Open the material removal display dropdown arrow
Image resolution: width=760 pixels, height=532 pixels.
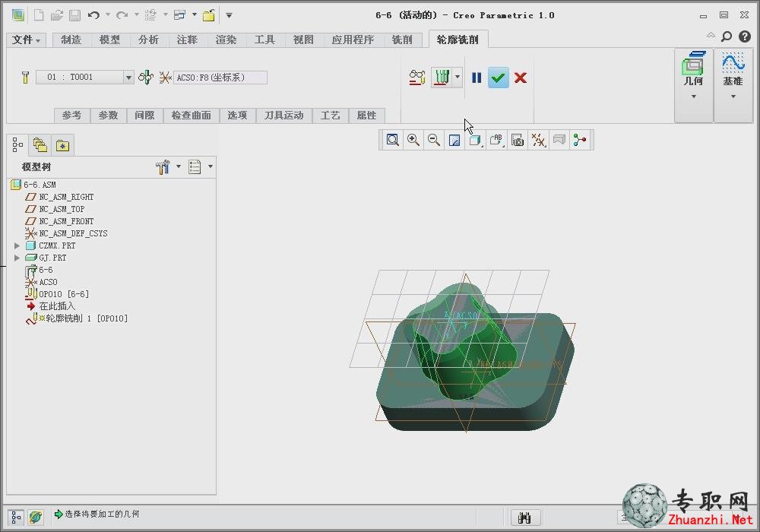click(457, 77)
